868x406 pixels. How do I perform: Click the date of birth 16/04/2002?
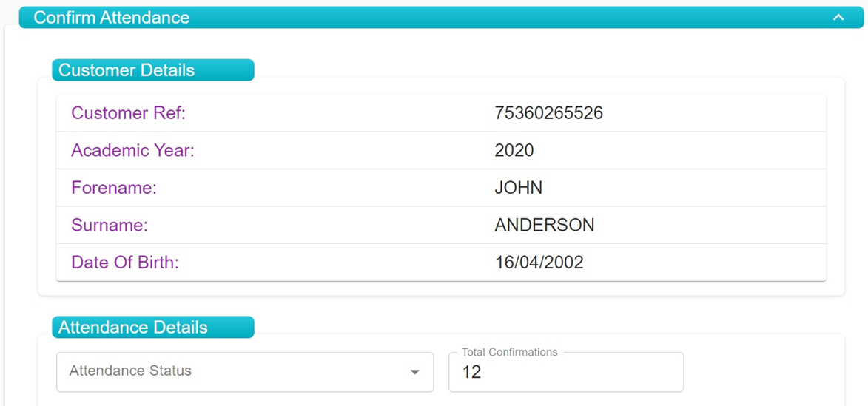(x=539, y=263)
